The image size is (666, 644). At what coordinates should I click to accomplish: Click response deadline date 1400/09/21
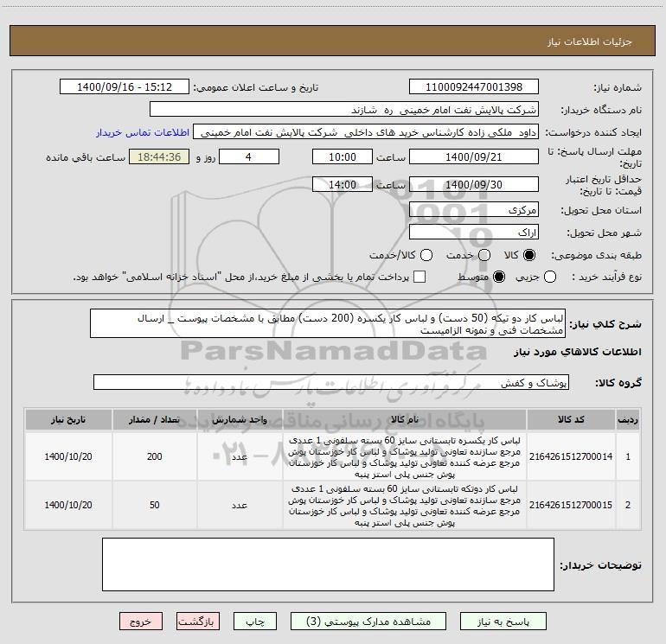pyautogui.click(x=474, y=156)
